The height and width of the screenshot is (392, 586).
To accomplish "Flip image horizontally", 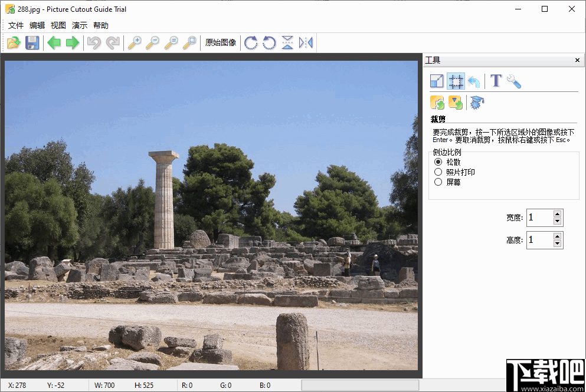I will [306, 42].
